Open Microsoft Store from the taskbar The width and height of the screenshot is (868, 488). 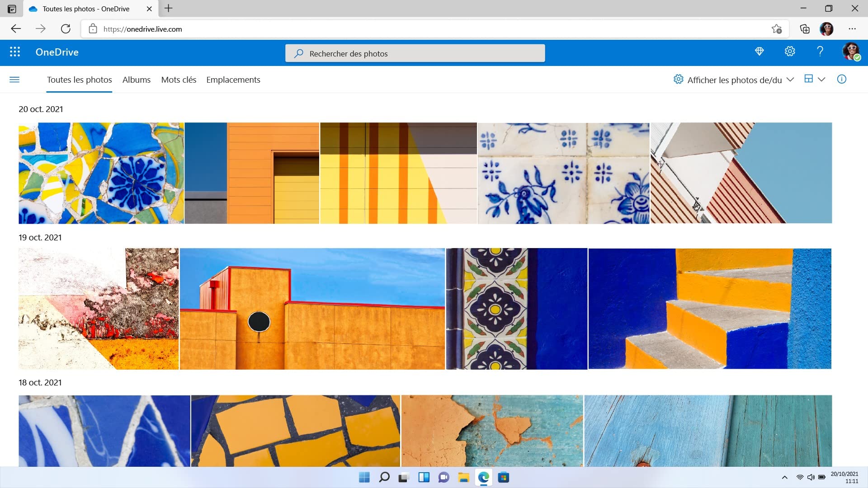point(504,477)
